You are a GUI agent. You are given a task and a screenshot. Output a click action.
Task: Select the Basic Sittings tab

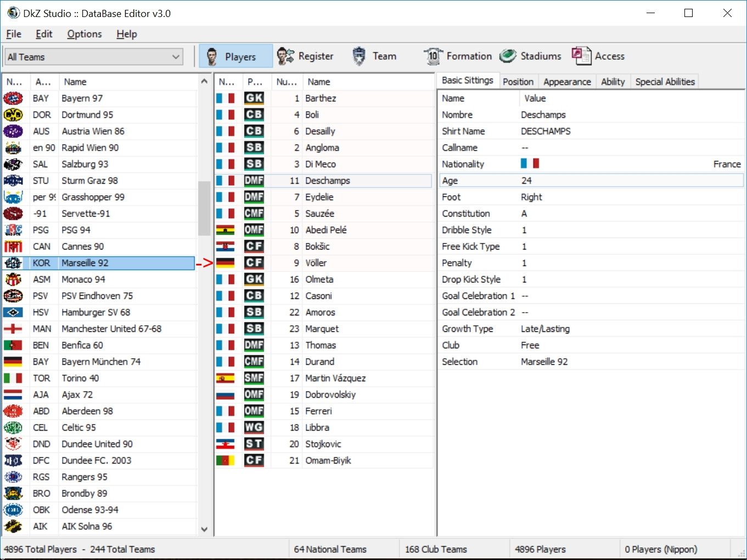[468, 81]
